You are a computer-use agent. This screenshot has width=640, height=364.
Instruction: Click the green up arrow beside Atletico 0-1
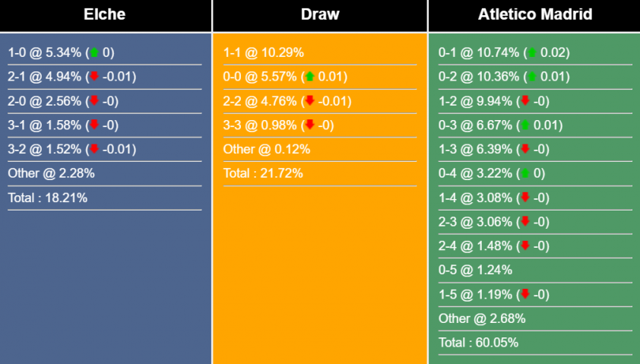[532, 52]
